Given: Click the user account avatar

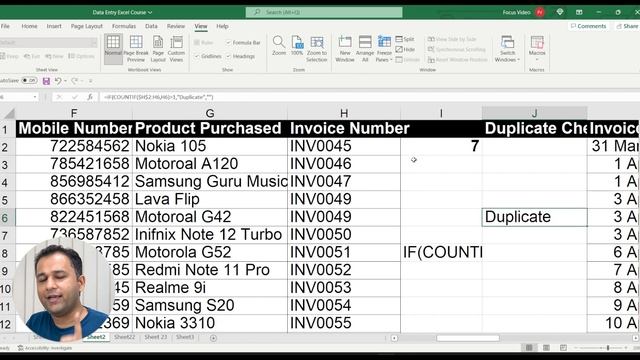Looking at the screenshot, I should (x=540, y=12).
